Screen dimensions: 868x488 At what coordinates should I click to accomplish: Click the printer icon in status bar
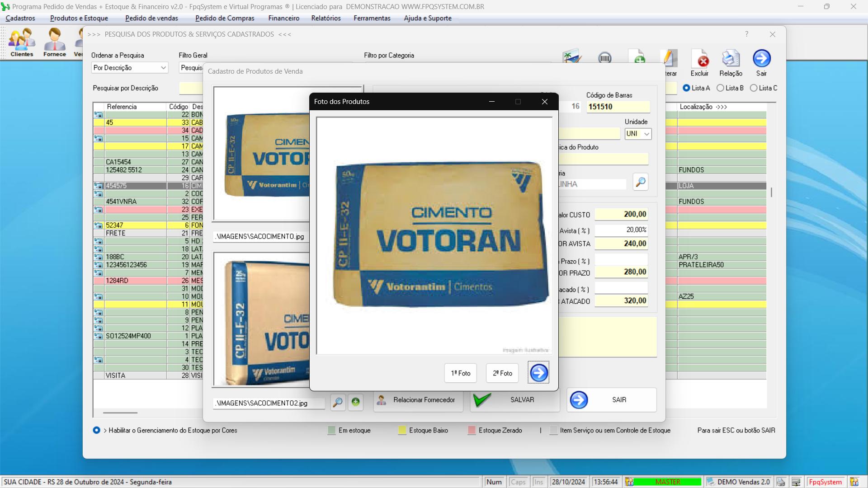pos(781,482)
